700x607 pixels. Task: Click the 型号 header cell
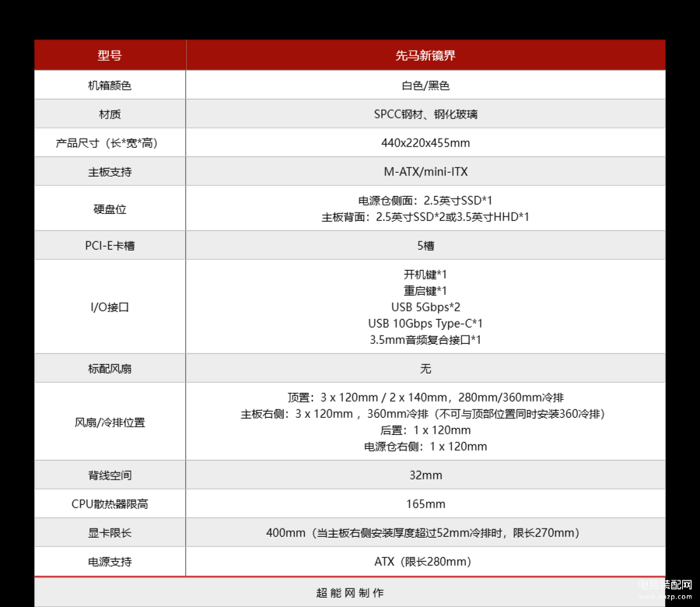pyautogui.click(x=110, y=55)
